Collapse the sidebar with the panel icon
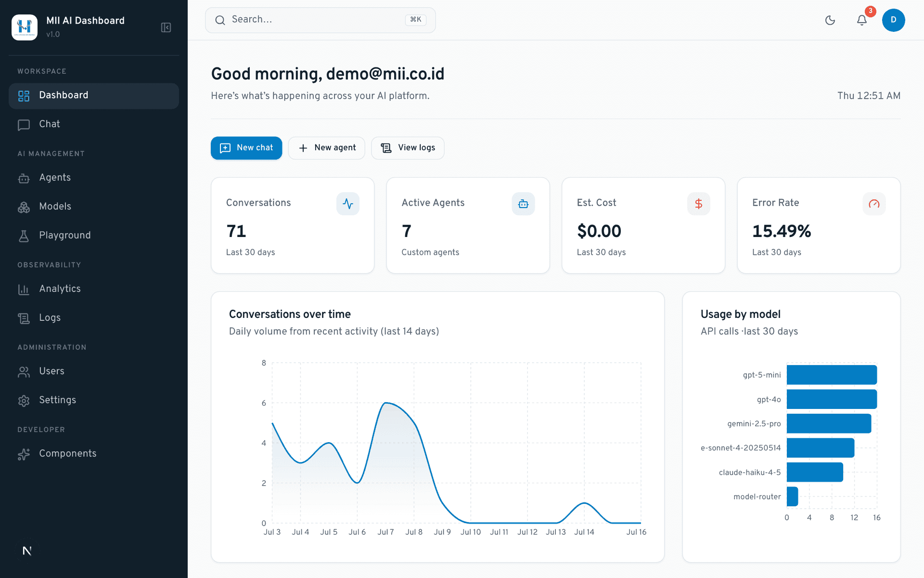Image resolution: width=924 pixels, height=578 pixels. pyautogui.click(x=166, y=27)
